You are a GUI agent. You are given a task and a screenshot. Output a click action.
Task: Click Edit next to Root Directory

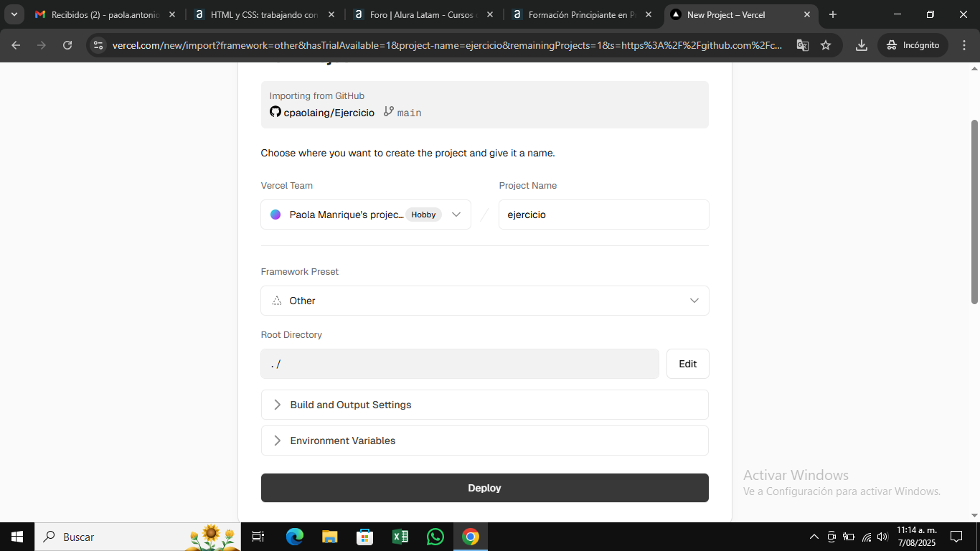coord(688,364)
